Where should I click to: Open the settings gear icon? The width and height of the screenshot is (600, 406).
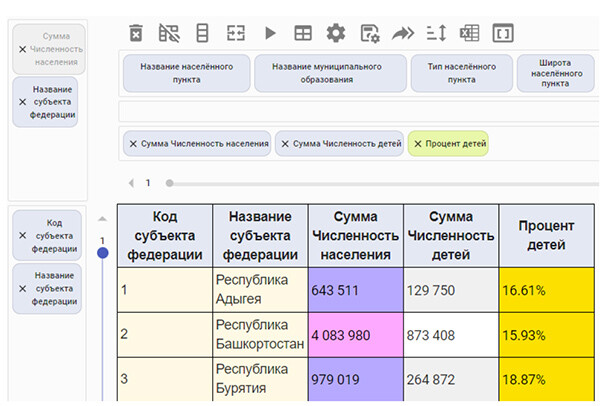click(335, 33)
